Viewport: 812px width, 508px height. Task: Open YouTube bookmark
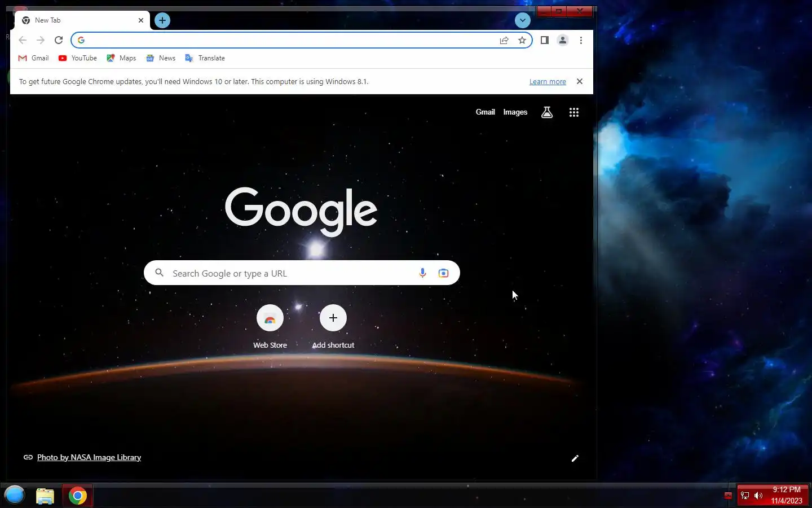click(x=77, y=58)
